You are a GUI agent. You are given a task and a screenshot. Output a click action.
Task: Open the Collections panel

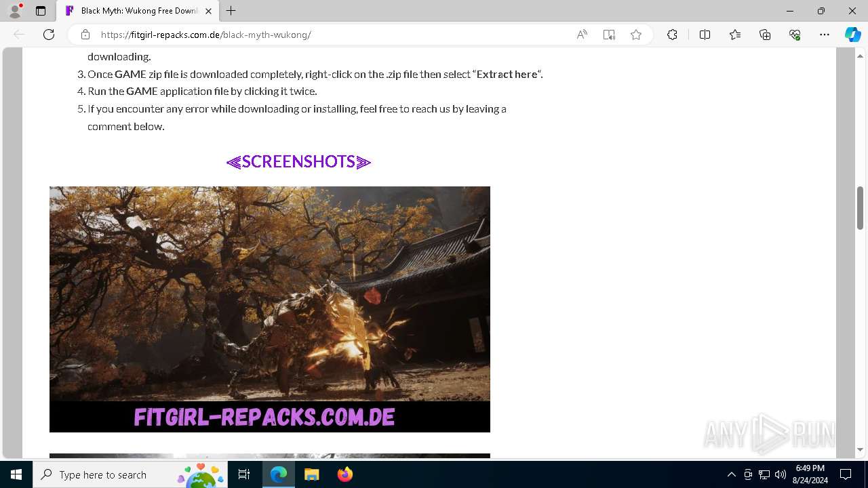tap(765, 35)
